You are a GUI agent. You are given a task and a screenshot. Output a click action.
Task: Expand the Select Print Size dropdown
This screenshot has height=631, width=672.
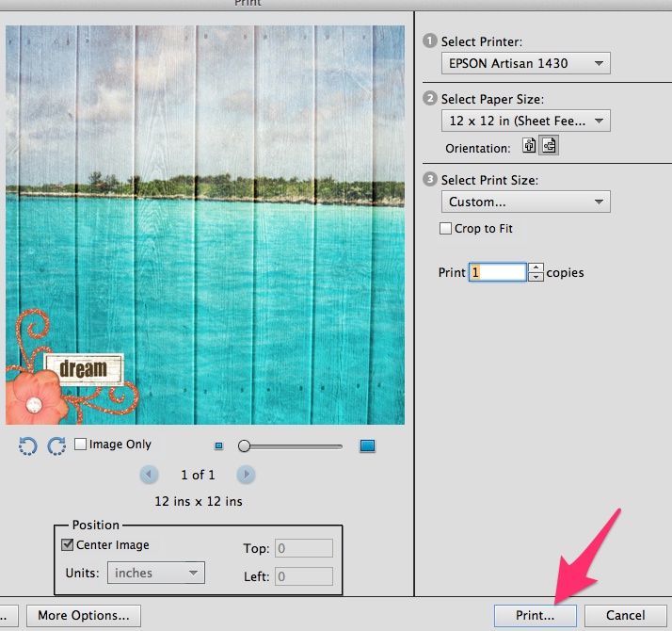click(x=525, y=202)
